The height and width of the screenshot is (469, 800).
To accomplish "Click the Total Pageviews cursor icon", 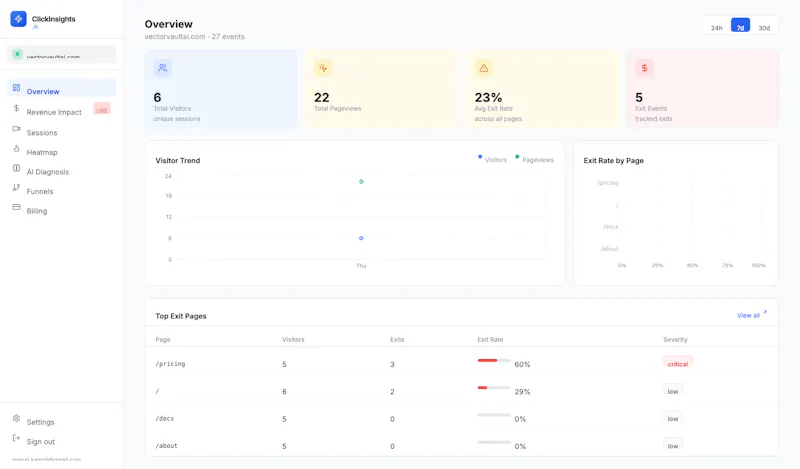I will [323, 68].
